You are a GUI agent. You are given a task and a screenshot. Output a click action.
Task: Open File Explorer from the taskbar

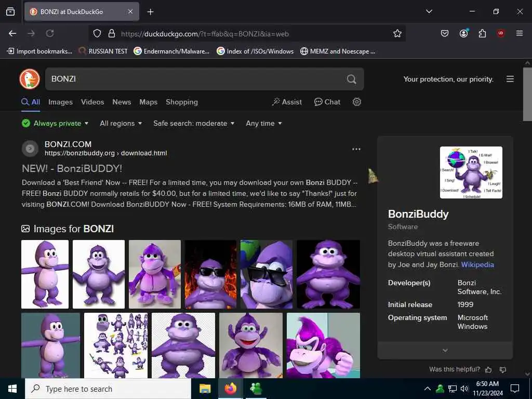205,389
